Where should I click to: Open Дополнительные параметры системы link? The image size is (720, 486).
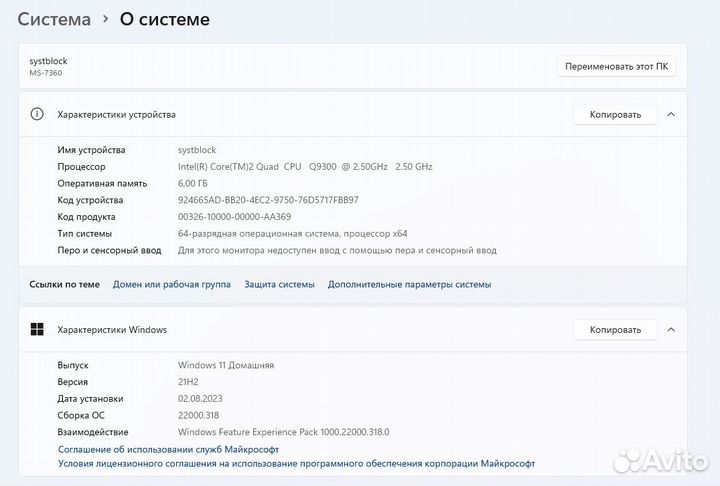(409, 284)
